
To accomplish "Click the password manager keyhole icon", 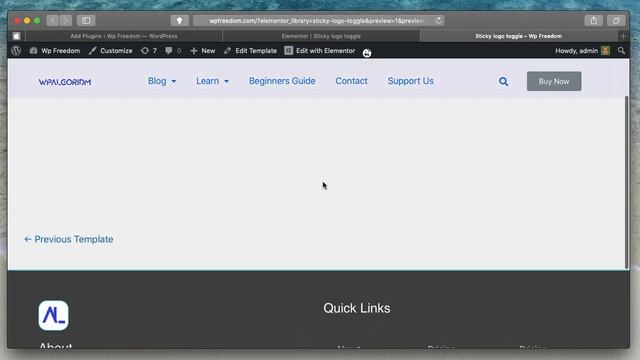I will coord(179,20).
